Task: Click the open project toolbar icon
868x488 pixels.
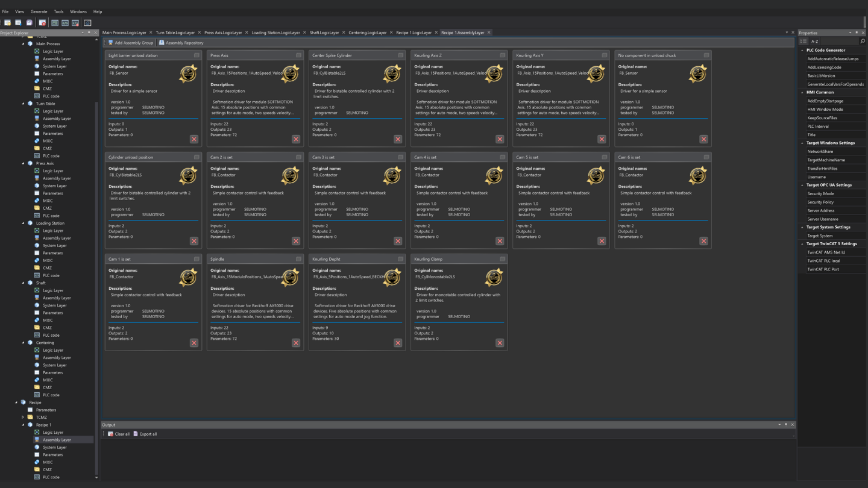Action: coord(18,23)
